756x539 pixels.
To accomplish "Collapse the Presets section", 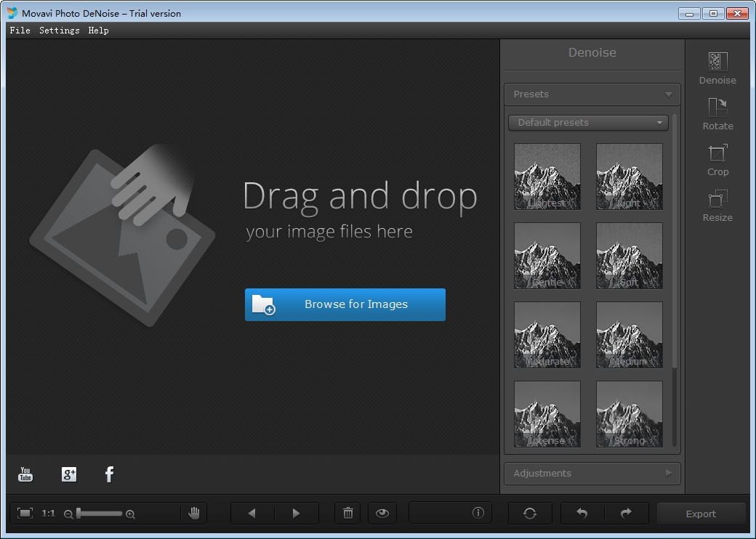I will (592, 94).
